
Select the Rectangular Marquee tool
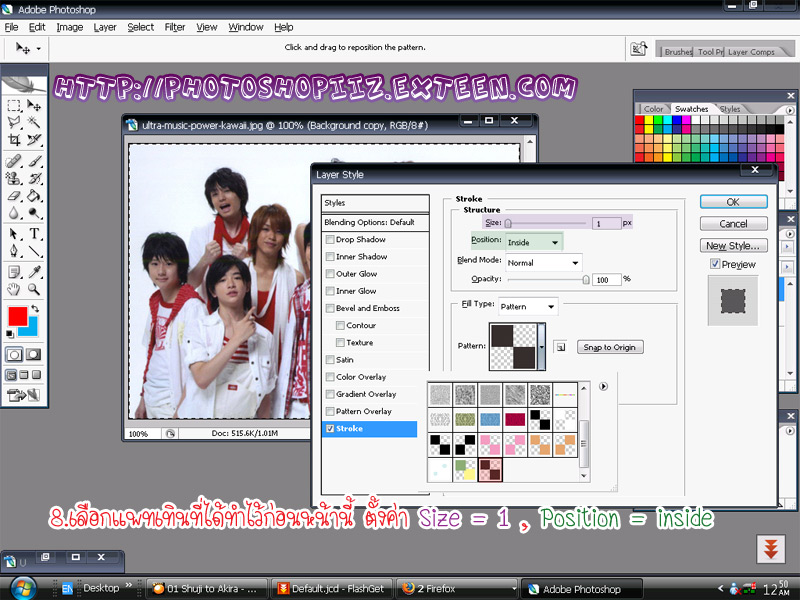(x=14, y=105)
